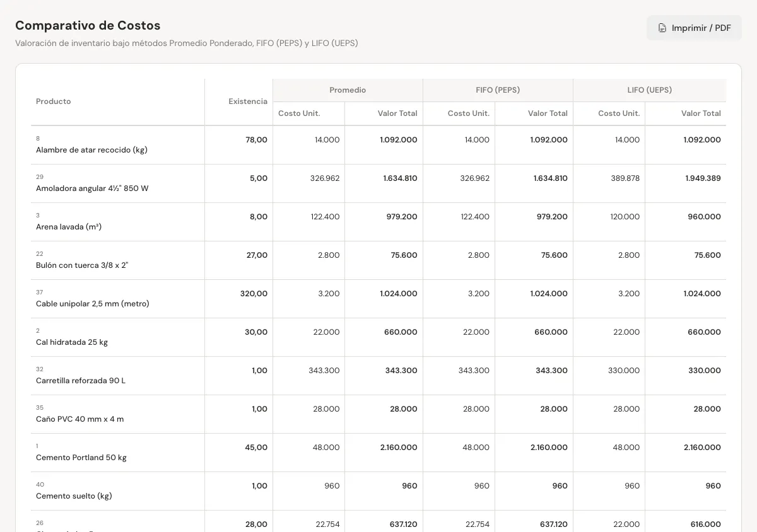Viewport: 757px width, 532px height.
Task: Click existencia 78,00 for Alambre de atar
Action: (x=256, y=140)
